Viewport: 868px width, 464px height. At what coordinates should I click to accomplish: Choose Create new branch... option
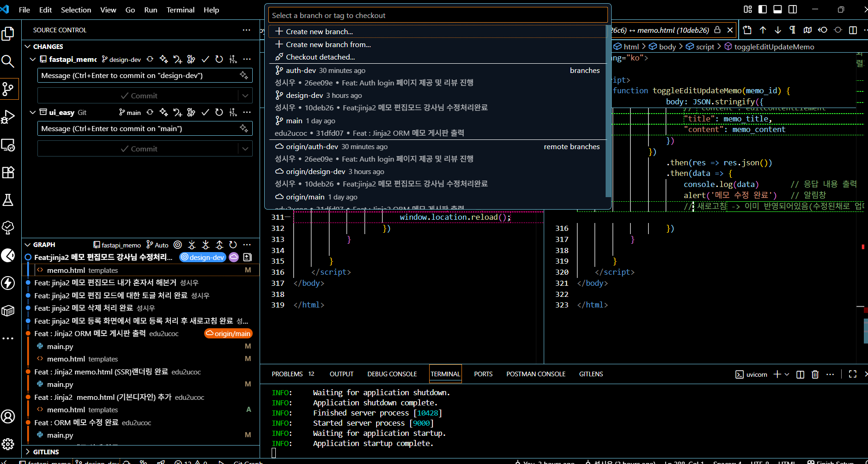pyautogui.click(x=437, y=31)
